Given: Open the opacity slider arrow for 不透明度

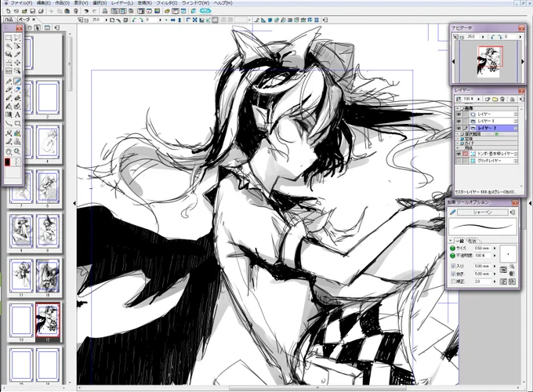Looking at the screenshot, I should 495,256.
